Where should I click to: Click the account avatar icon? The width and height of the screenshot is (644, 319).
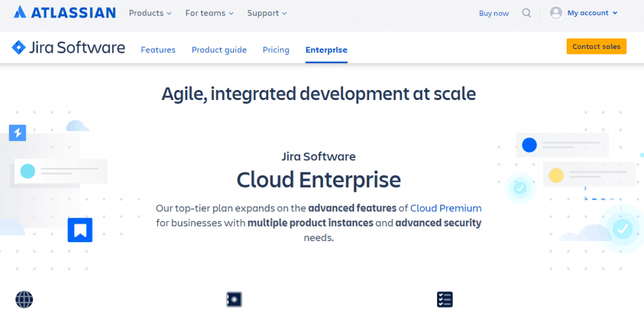556,13
